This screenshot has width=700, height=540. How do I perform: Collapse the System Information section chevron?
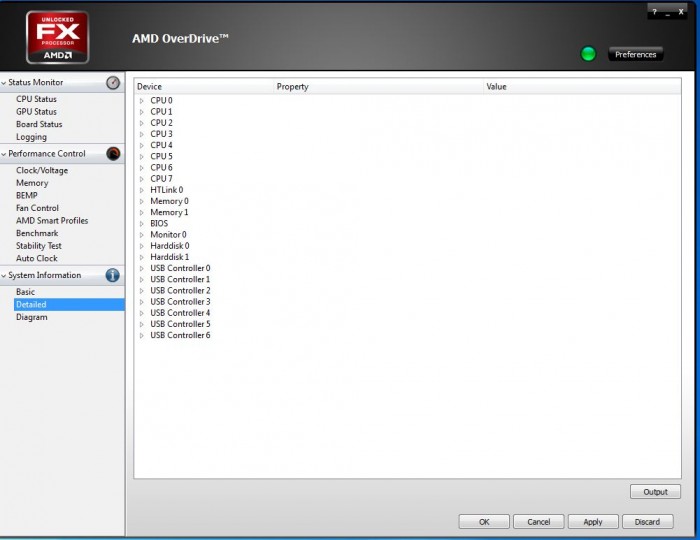click(4, 276)
